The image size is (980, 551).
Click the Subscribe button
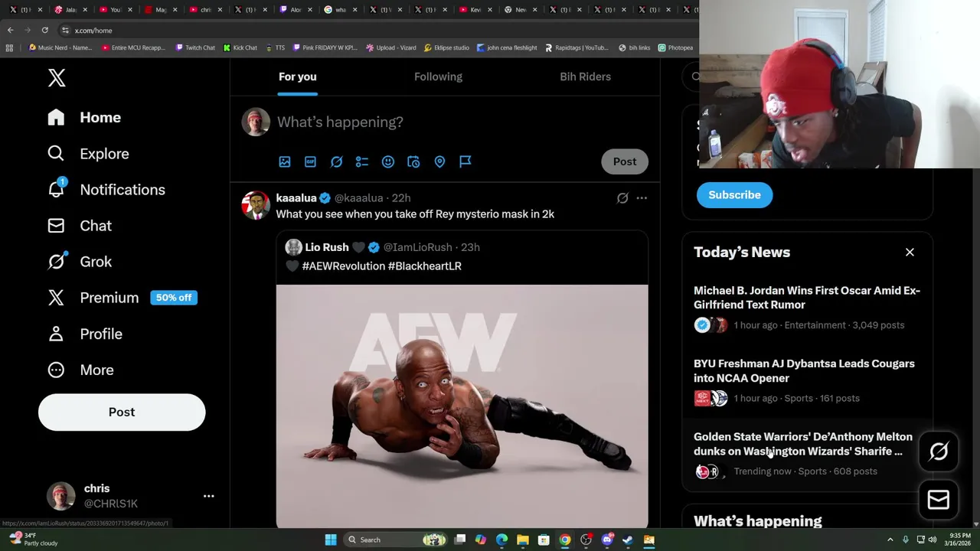(734, 194)
